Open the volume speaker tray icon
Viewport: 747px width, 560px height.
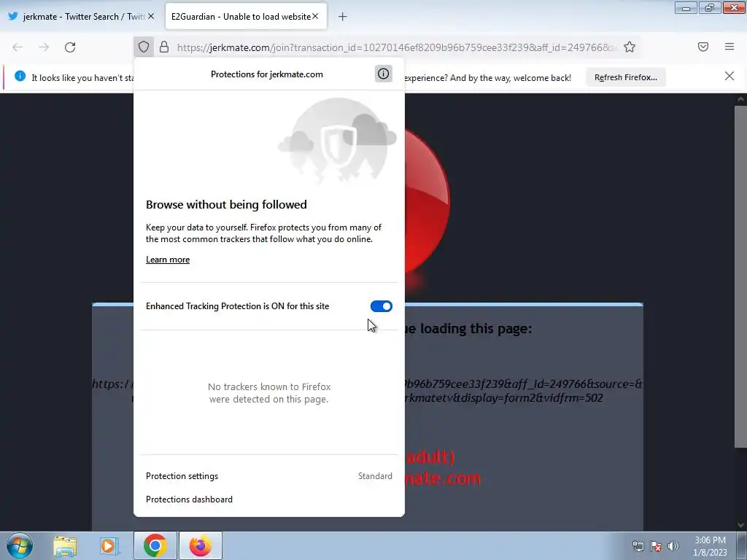673,546
